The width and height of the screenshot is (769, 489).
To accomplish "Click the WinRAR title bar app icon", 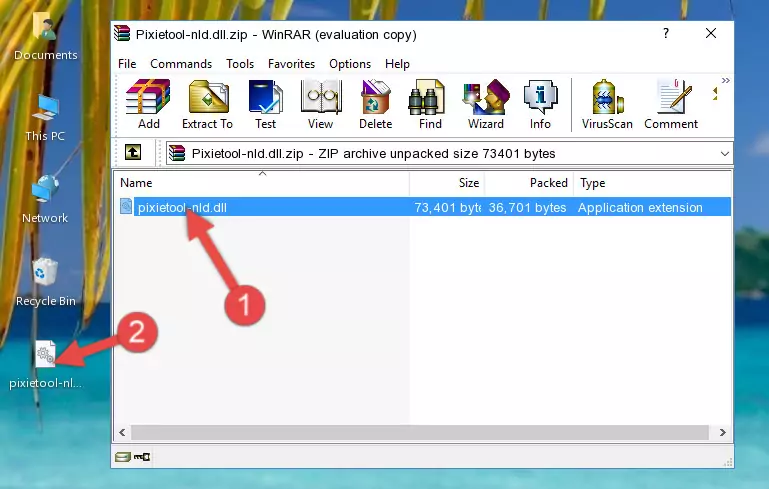I will click(122, 33).
